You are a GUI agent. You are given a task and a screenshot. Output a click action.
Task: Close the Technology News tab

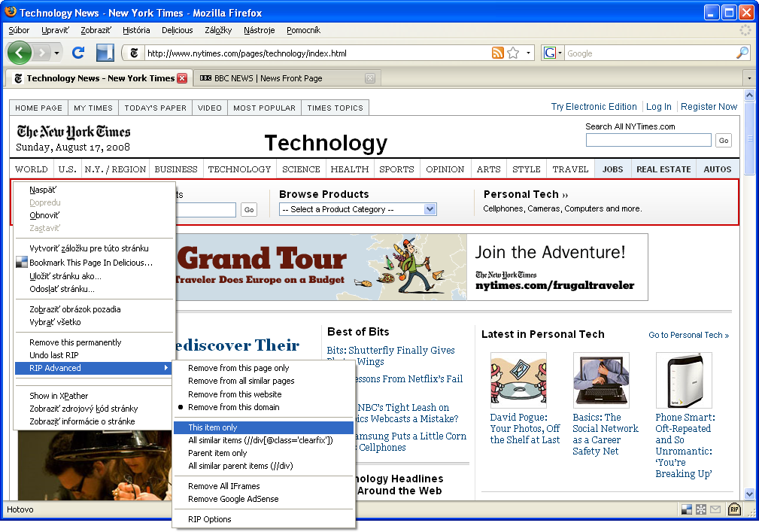pos(182,78)
